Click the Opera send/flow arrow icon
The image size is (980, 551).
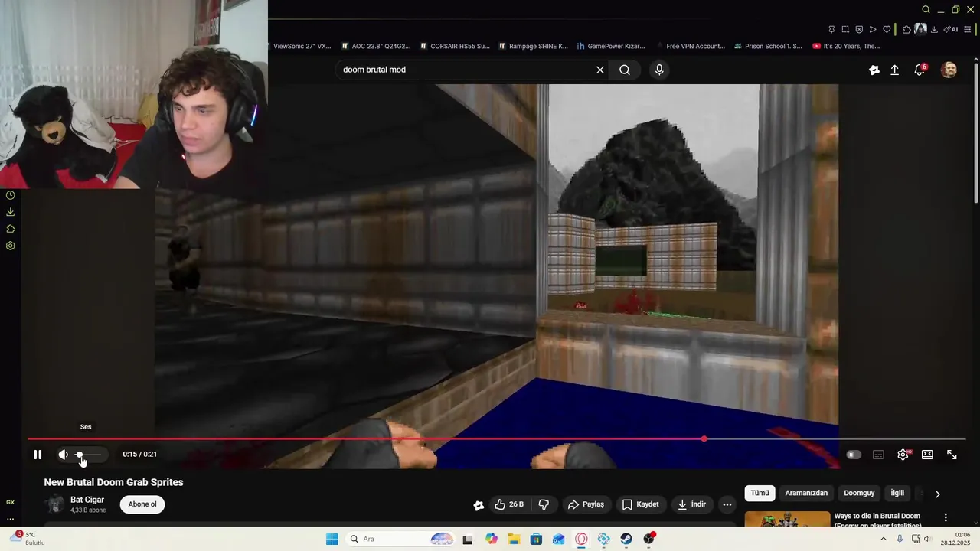(x=873, y=29)
